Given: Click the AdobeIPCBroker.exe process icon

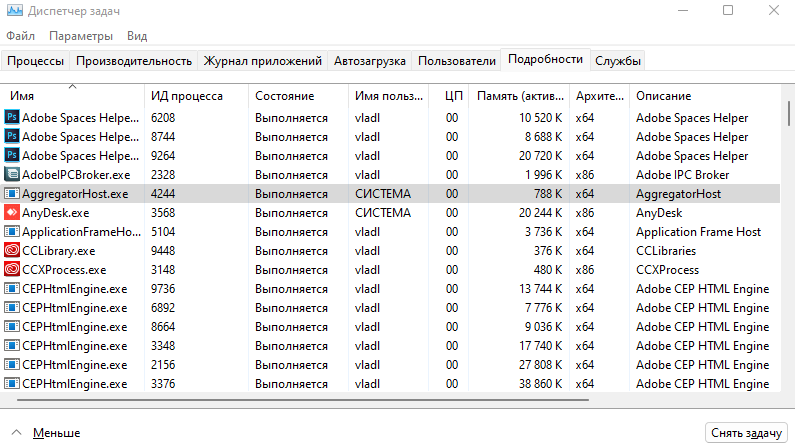Looking at the screenshot, I should pos(12,175).
